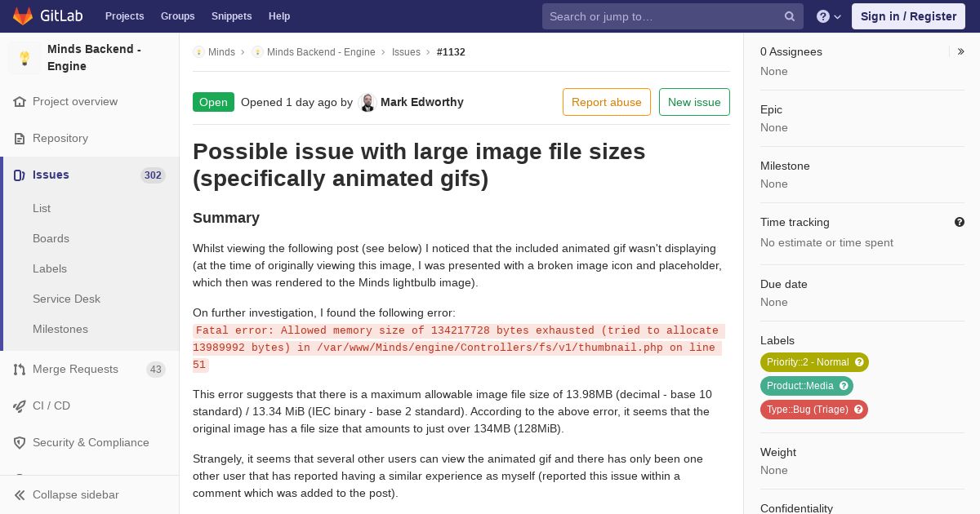
Task: Open the Projects menu
Action: point(125,16)
